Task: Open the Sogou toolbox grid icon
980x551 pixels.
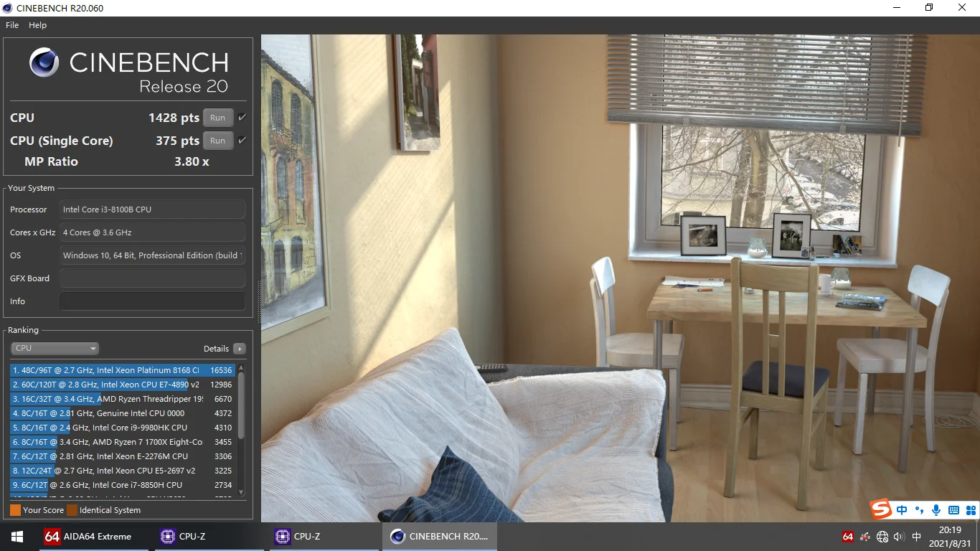Action: coord(970,510)
